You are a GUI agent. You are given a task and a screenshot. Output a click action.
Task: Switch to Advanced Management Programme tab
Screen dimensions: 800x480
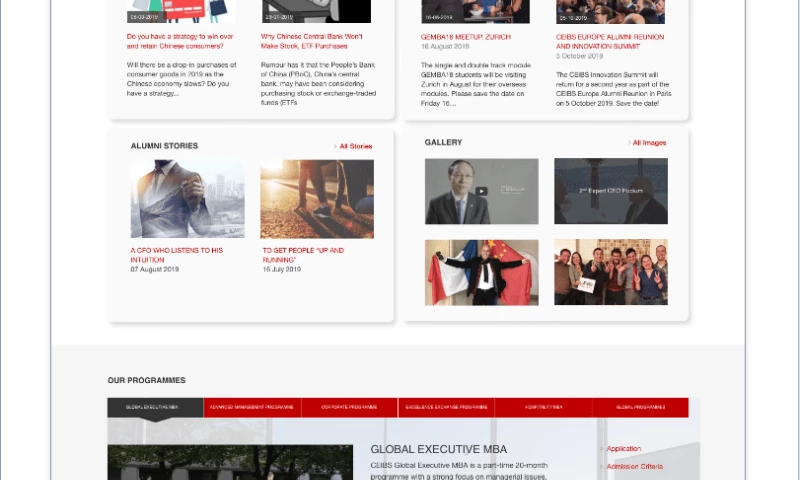tap(252, 408)
